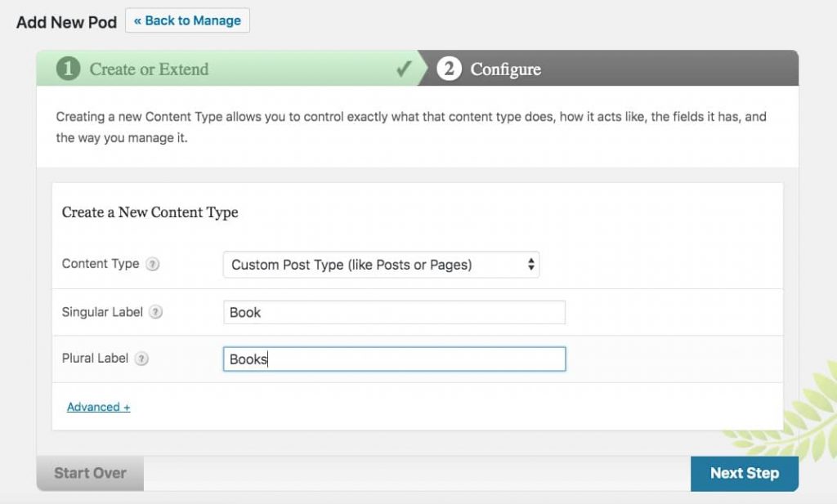Viewport: 837px width, 504px height.
Task: Expand the Advanced options section
Action: click(98, 407)
